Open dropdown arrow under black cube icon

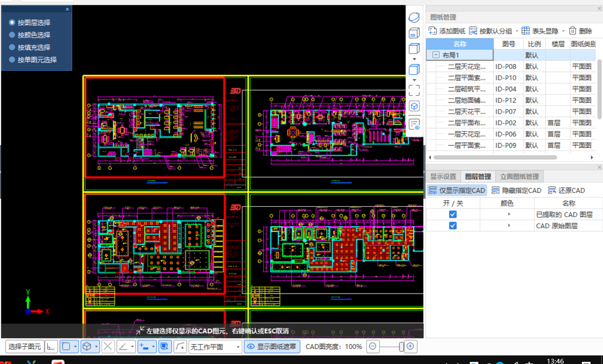tap(414, 59)
